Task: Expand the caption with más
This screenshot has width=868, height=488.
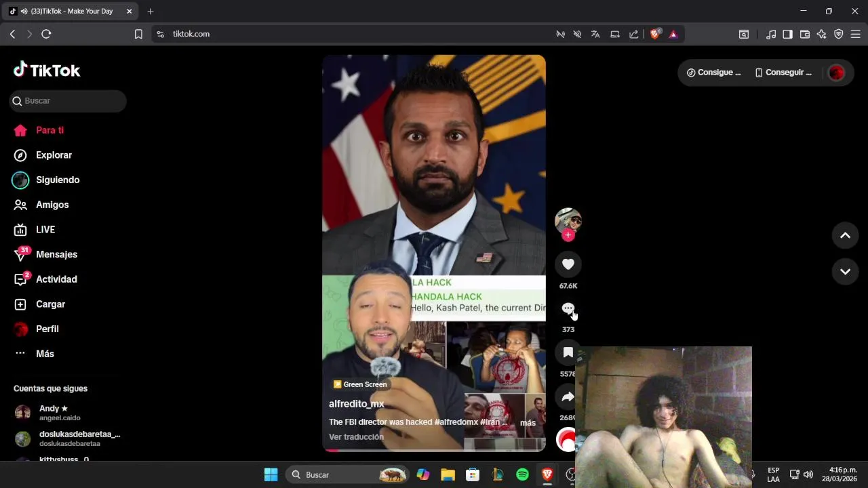Action: pyautogui.click(x=528, y=423)
